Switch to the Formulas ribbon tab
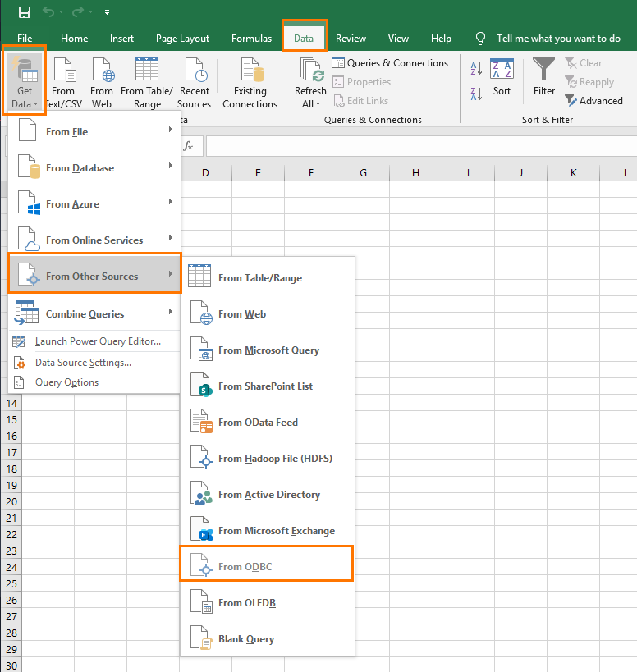This screenshot has height=672, width=637. click(251, 39)
